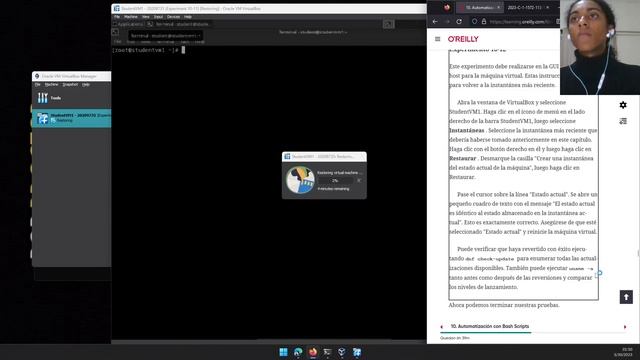The height and width of the screenshot is (360, 640).
Task: Select Terminal task button in guest panel
Action: tap(178, 24)
